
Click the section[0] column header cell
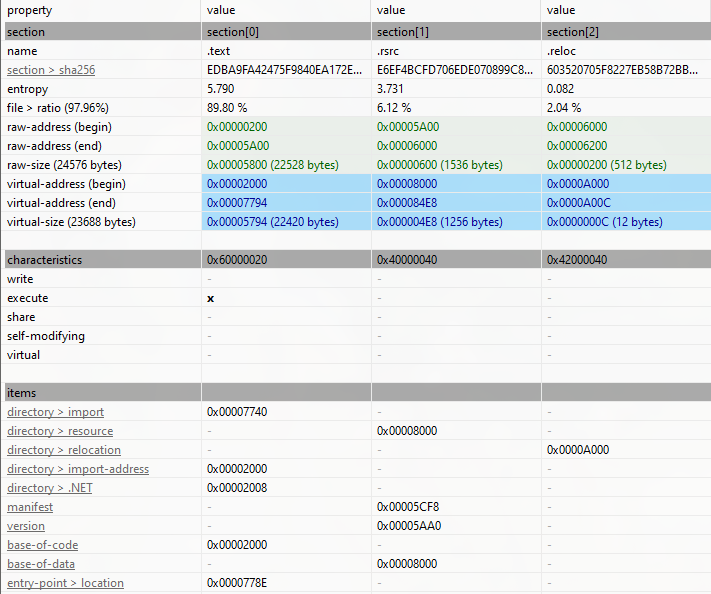286,32
